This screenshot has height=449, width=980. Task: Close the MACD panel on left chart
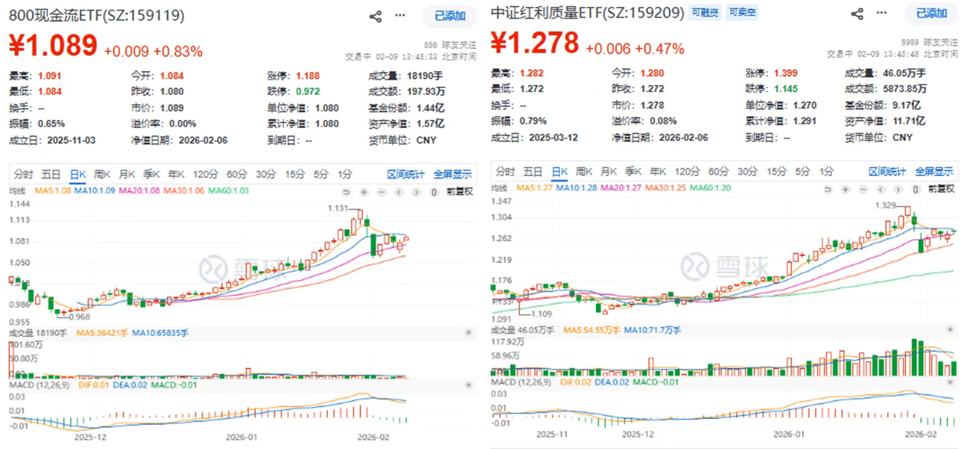[468, 385]
